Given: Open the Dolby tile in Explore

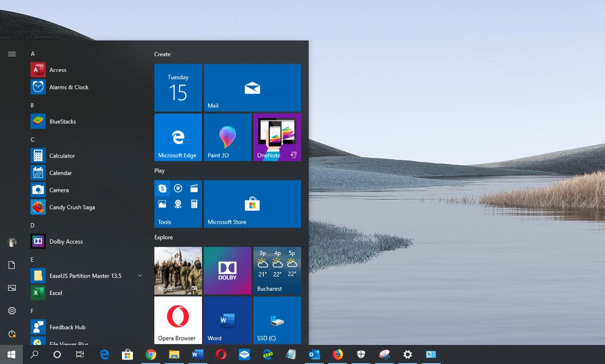Looking at the screenshot, I should 228,270.
